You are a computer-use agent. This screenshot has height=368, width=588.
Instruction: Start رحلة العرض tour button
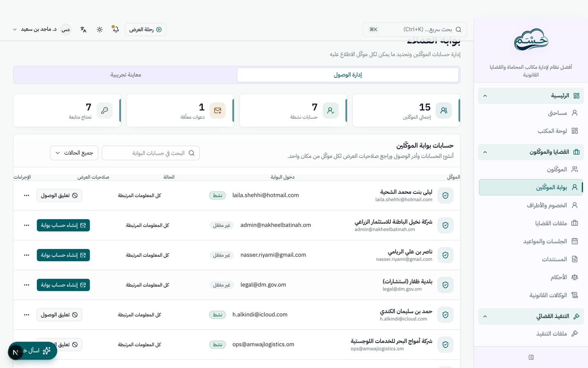(x=145, y=29)
